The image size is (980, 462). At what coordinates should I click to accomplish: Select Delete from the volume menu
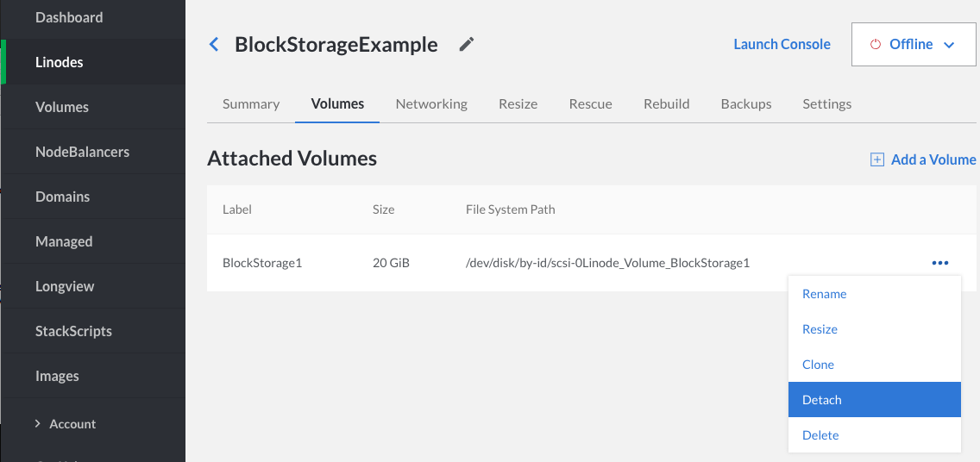tap(820, 435)
